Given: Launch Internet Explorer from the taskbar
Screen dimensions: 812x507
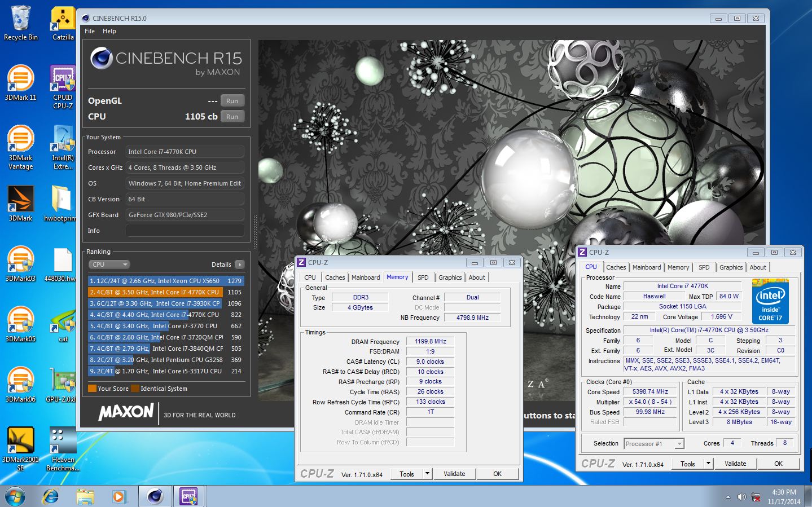Looking at the screenshot, I should (51, 496).
